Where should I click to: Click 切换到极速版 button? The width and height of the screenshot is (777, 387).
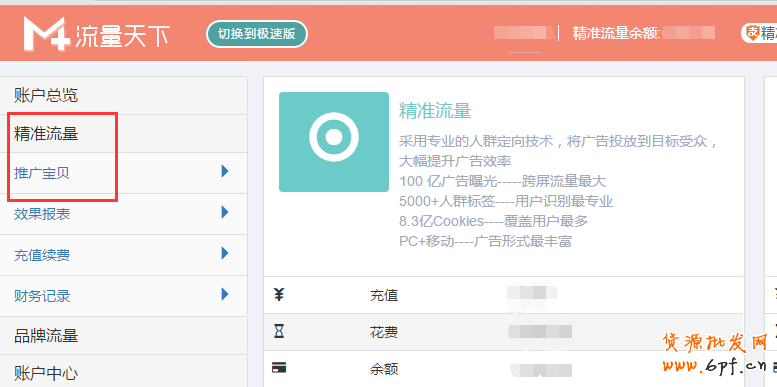pyautogui.click(x=257, y=34)
